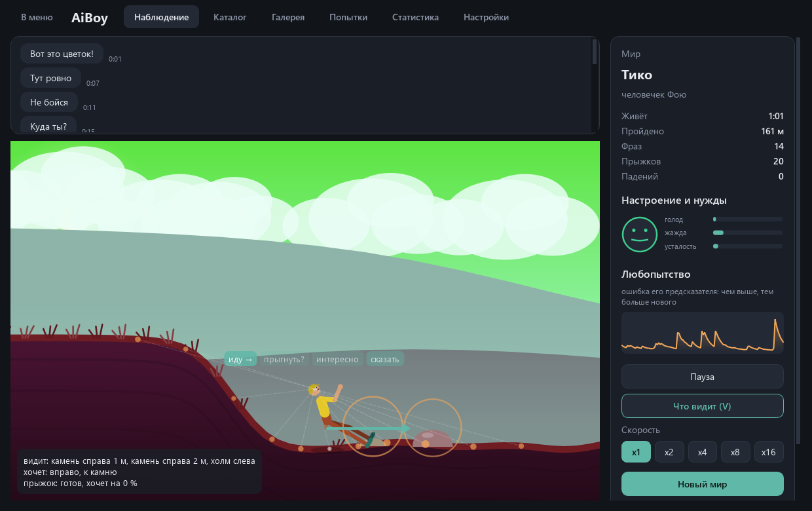
Task: Click the Любопытство heading
Action: [x=655, y=274]
